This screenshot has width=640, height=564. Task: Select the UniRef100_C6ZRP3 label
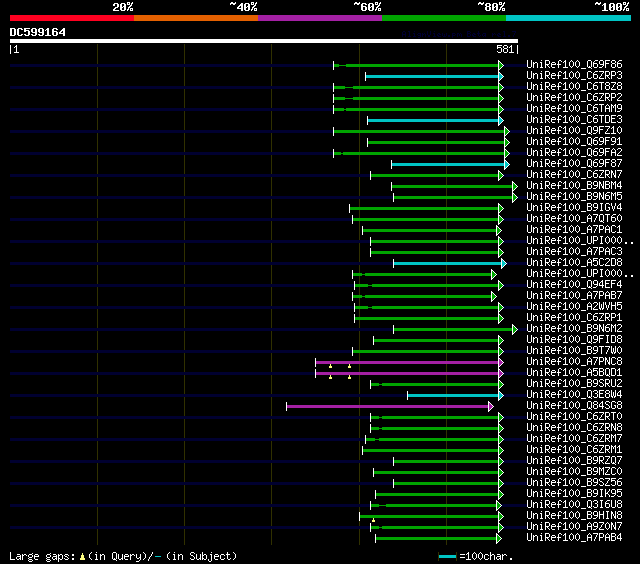pyautogui.click(x=574, y=75)
